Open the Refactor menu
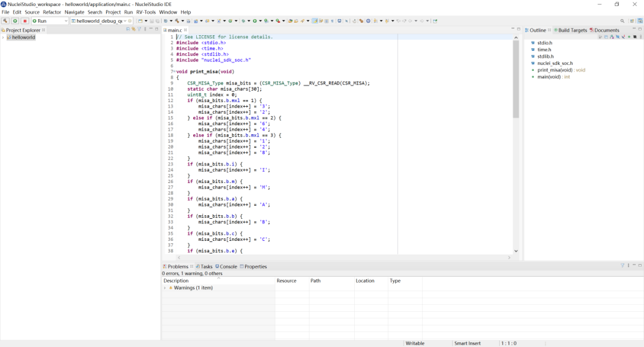Image resolution: width=644 pixels, height=347 pixels. [52, 13]
